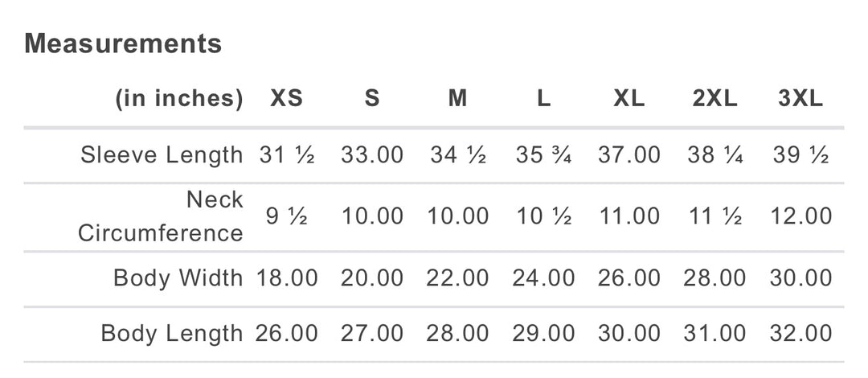Image resolution: width=868 pixels, height=378 pixels.
Task: Select the 31.00 body length cell
Action: pyautogui.click(x=714, y=334)
